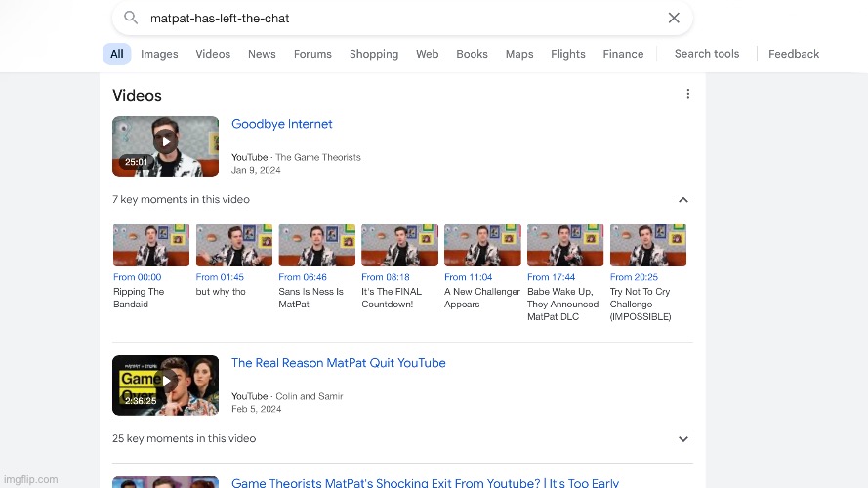Jump to From 11:04 timestamp
Screen dimensions: 868x488
(469, 277)
